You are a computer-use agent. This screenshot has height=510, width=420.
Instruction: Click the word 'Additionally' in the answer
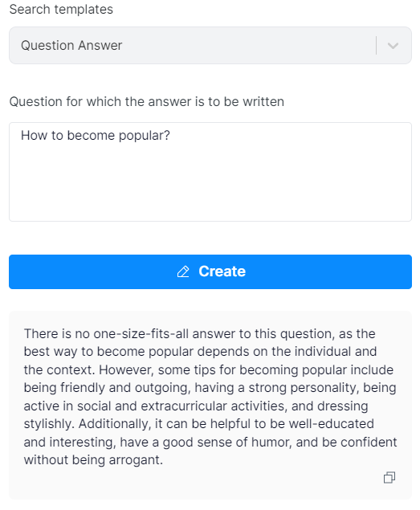click(115, 424)
